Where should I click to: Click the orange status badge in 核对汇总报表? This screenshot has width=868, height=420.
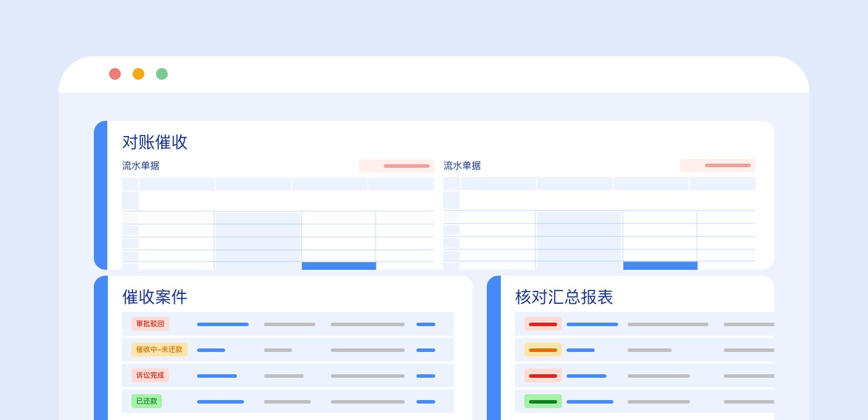click(x=542, y=350)
